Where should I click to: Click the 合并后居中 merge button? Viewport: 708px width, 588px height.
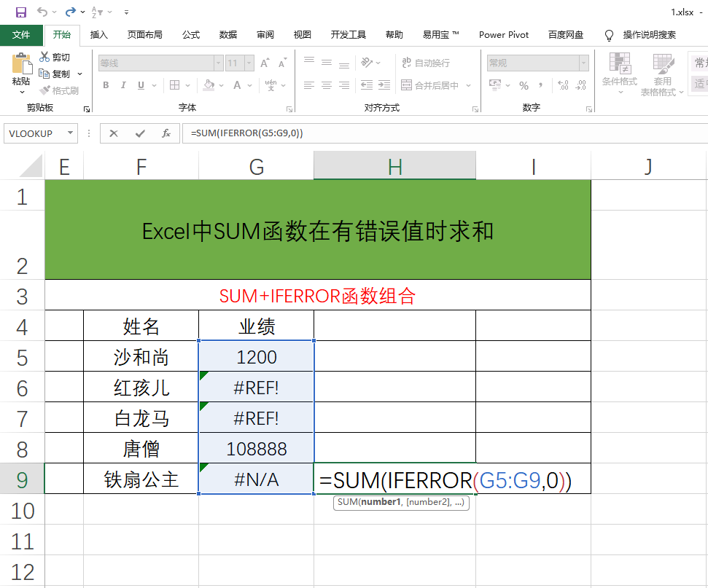(x=430, y=85)
